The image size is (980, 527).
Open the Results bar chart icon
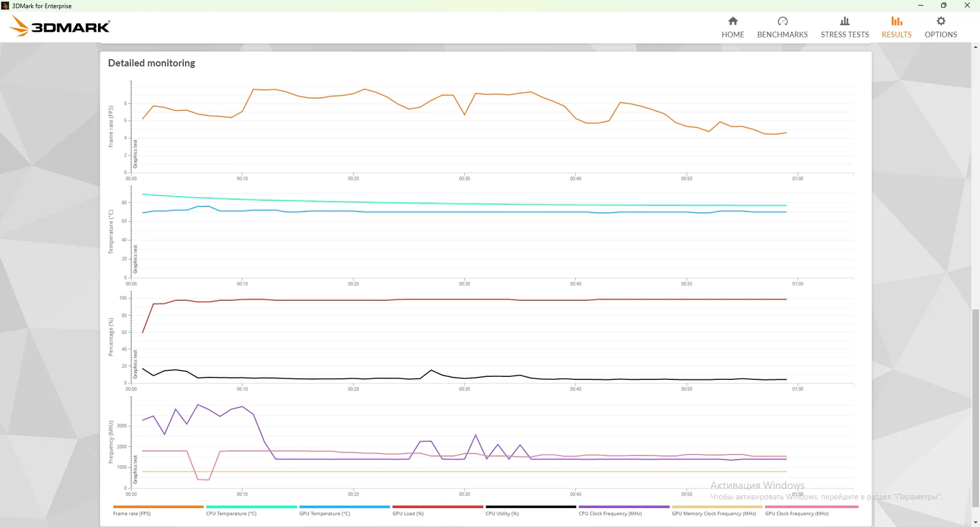(x=897, y=21)
